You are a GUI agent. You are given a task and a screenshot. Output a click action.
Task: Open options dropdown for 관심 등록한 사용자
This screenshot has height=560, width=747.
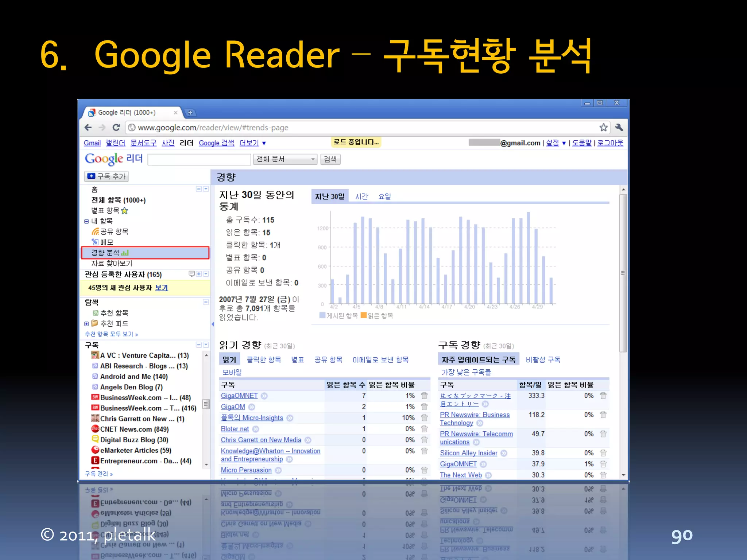click(206, 274)
